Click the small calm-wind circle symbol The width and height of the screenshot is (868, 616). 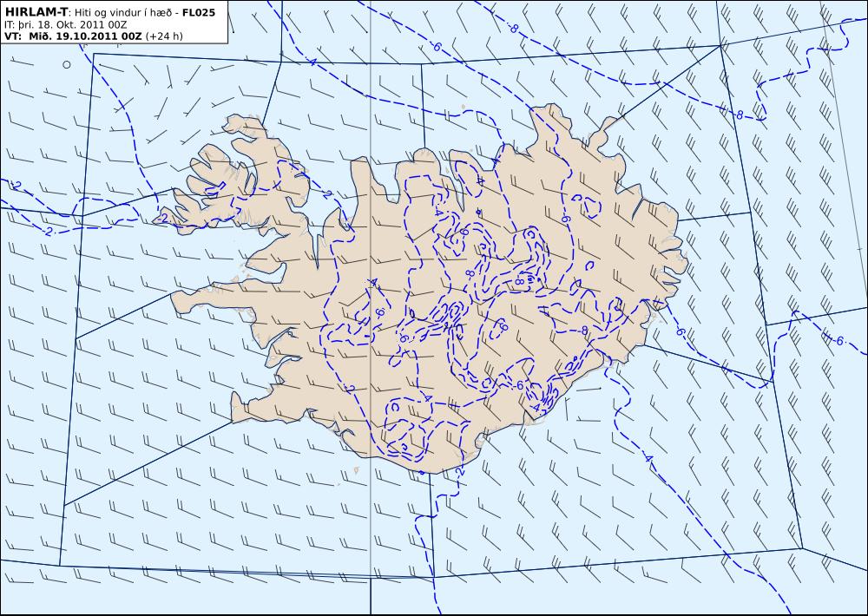67,65
